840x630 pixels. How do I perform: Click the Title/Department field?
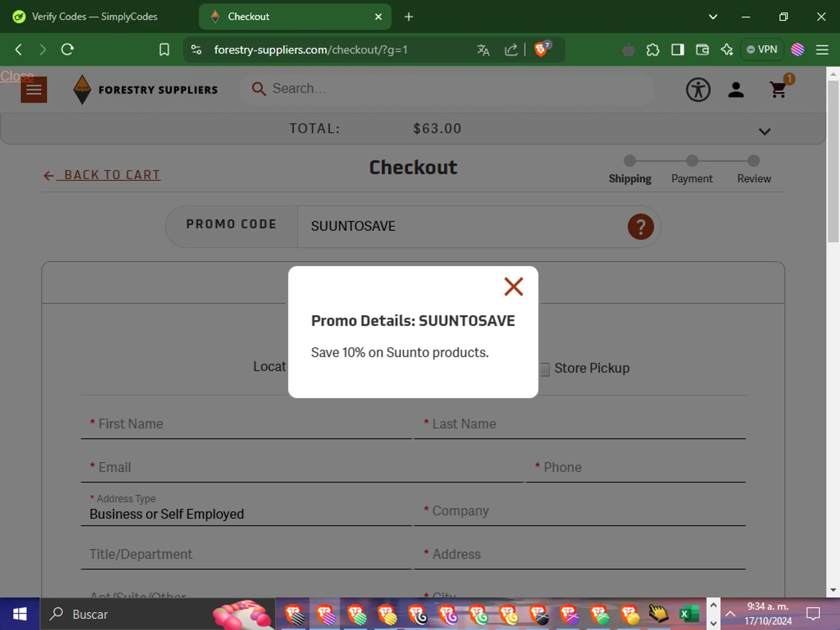coord(246,554)
